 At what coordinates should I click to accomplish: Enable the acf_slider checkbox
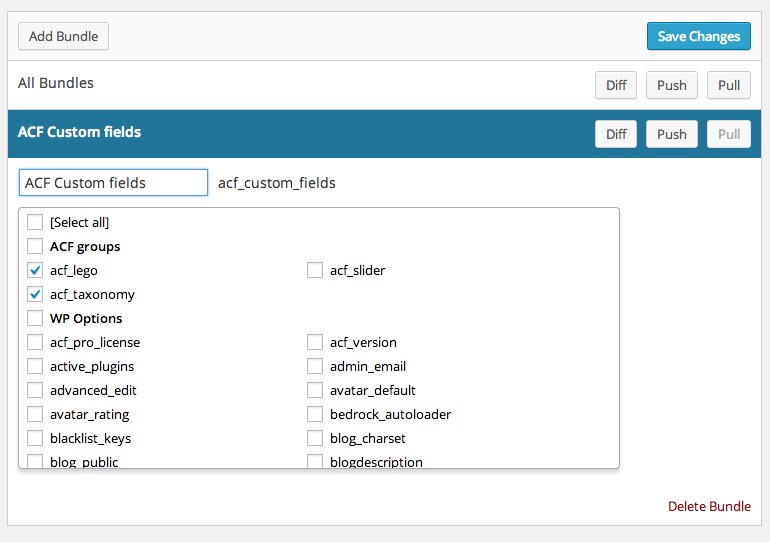[315, 270]
